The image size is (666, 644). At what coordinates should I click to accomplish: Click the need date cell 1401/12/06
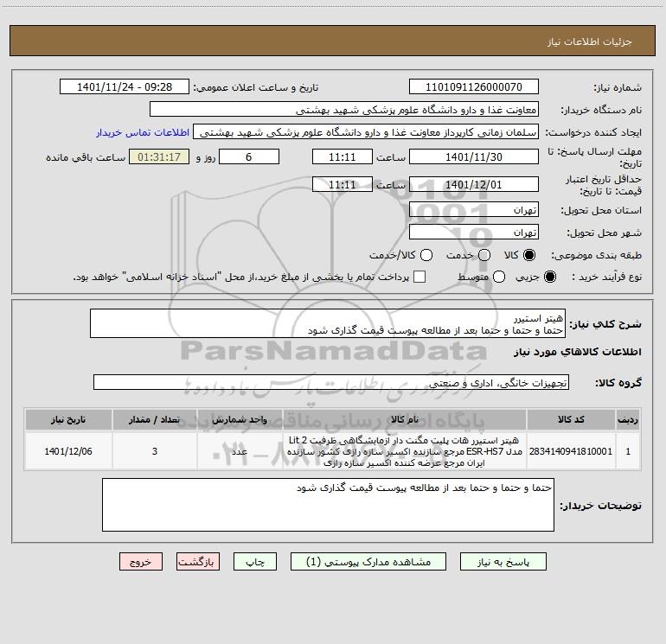point(68,451)
